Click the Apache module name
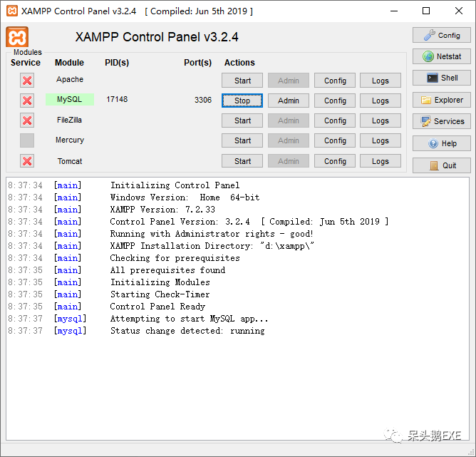The height and width of the screenshot is (457, 476). (70, 79)
